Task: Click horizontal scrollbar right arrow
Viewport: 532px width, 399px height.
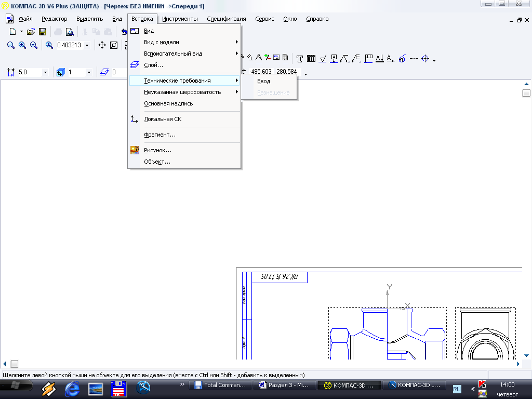Action: 518,364
